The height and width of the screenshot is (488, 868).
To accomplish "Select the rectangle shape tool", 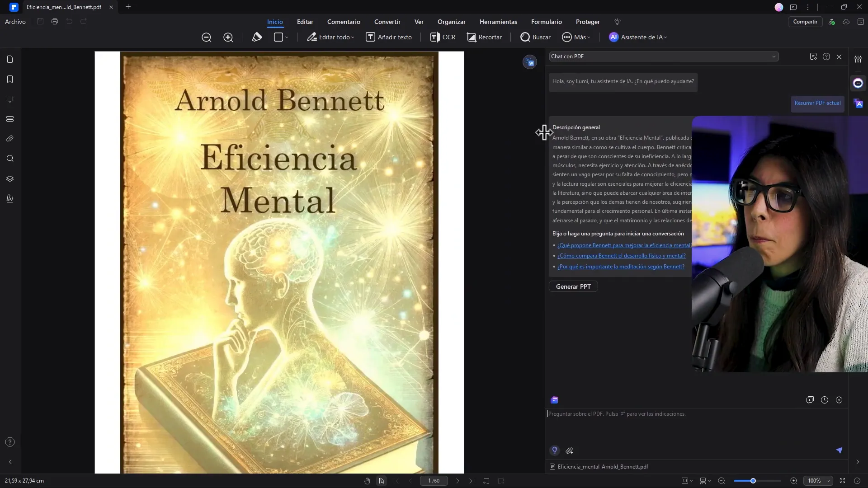I will click(x=278, y=37).
